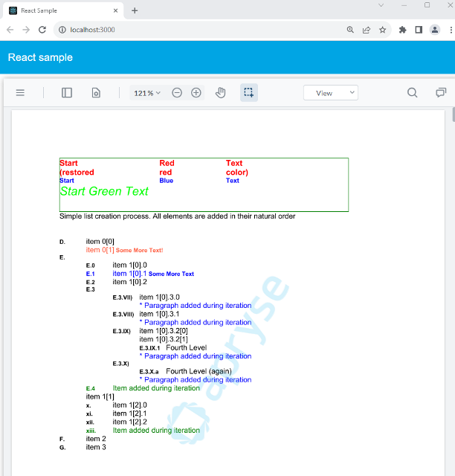Image resolution: width=455 pixels, height=476 pixels.
Task: Click the text 'item 1[2].1'
Action: [x=129, y=414]
